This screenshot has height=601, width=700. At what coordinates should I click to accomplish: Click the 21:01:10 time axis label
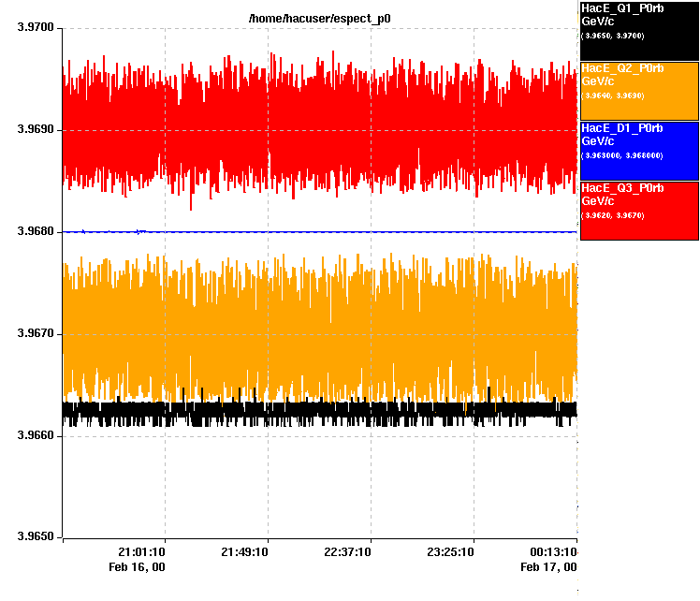[143, 552]
